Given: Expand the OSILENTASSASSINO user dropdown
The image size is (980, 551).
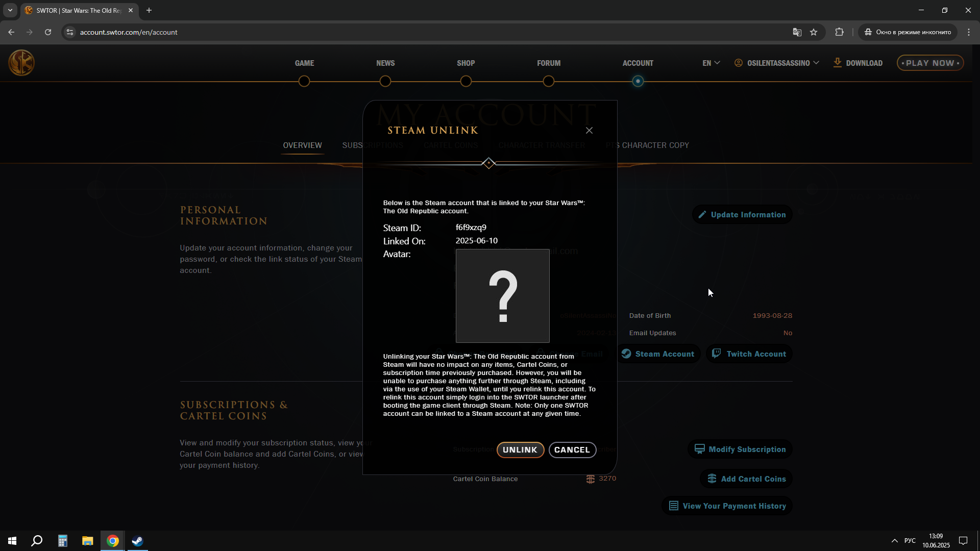Looking at the screenshot, I should point(777,63).
